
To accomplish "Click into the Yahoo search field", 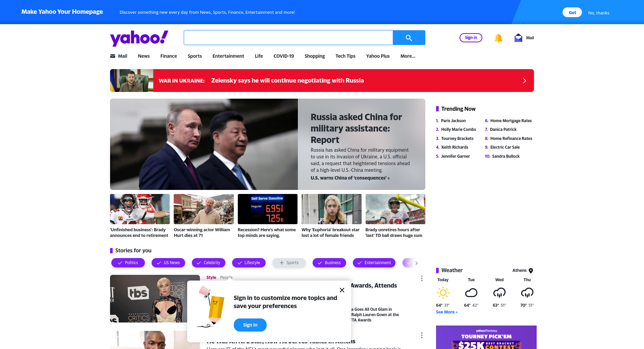I will 288,38.
